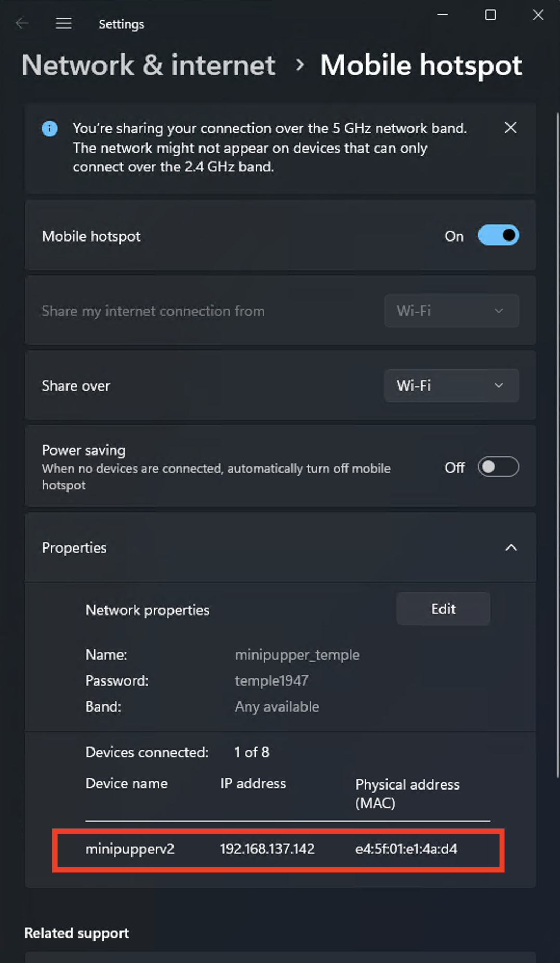The image size is (560, 963).
Task: Click the IP address 192.168.137.142
Action: [267, 849]
